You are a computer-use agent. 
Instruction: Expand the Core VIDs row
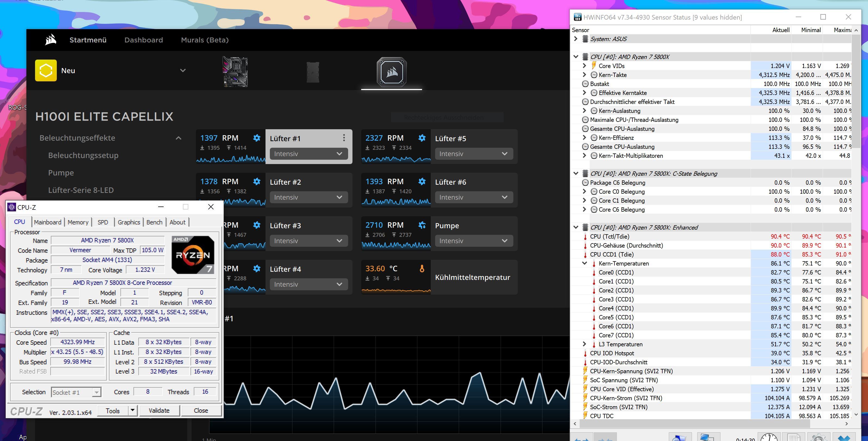pos(584,66)
